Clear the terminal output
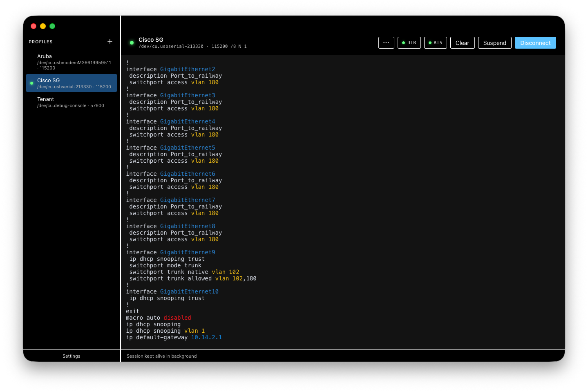The image size is (588, 392). click(462, 43)
